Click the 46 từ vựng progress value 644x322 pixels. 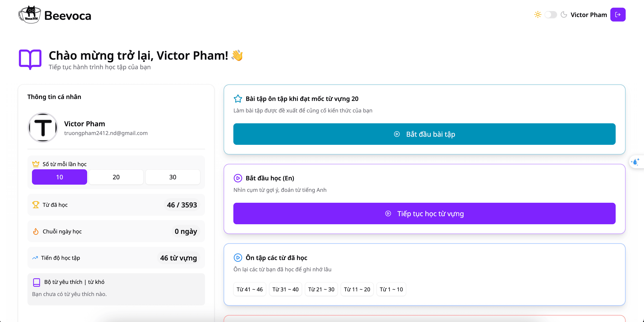[179, 258]
